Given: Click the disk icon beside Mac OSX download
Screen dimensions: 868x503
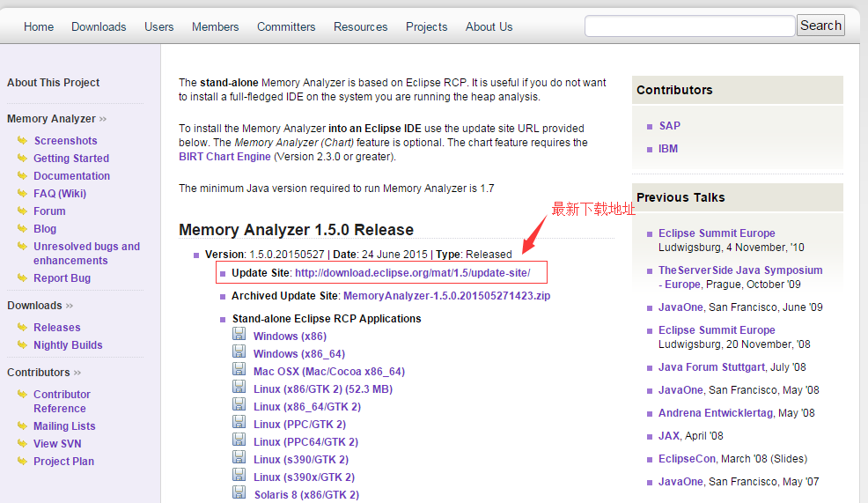Looking at the screenshot, I should click(239, 369).
